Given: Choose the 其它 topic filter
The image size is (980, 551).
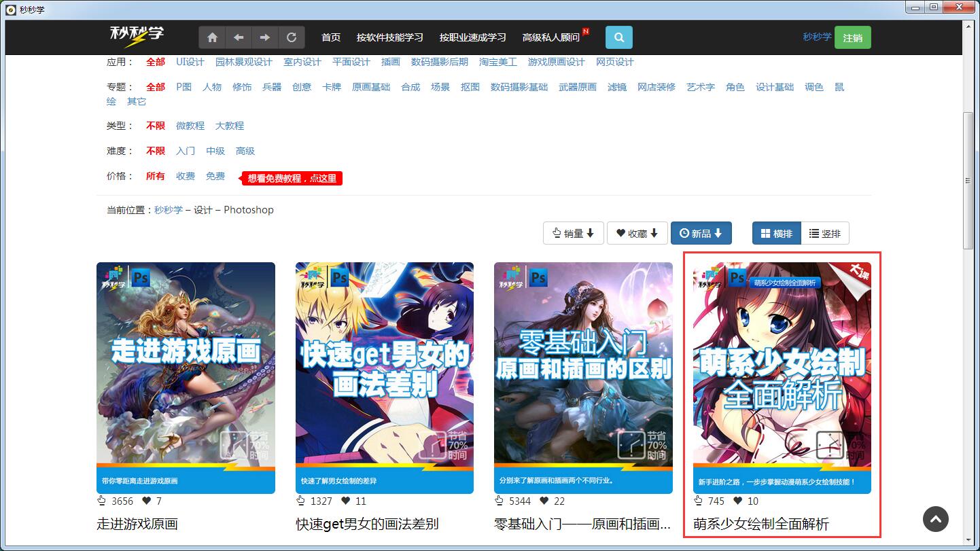Looking at the screenshot, I should point(137,101).
